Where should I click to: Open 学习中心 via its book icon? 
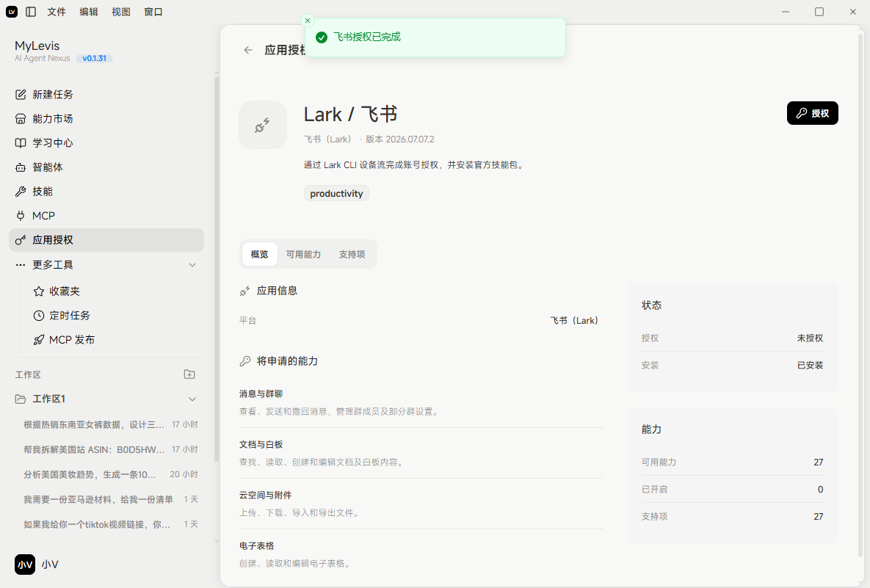click(x=21, y=143)
